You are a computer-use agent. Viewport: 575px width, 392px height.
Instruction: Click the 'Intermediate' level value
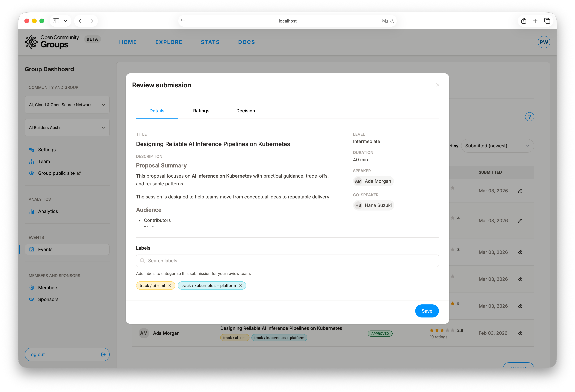366,142
